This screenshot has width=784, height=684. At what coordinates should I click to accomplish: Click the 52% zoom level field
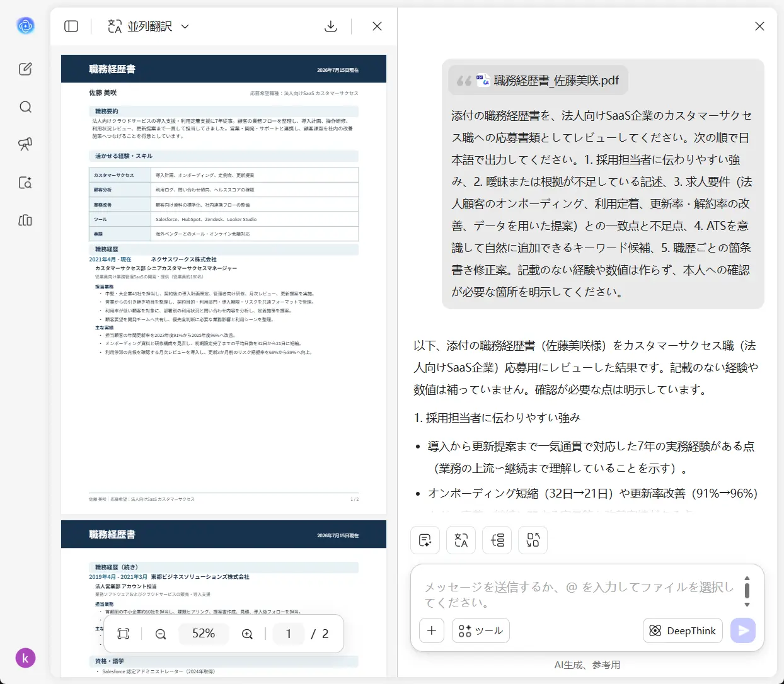tap(204, 634)
